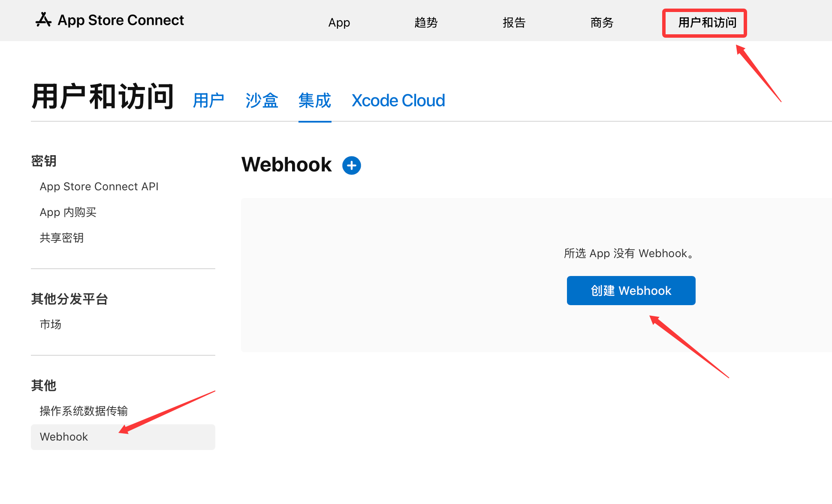Open 共享密钥 in the sidebar

point(62,238)
